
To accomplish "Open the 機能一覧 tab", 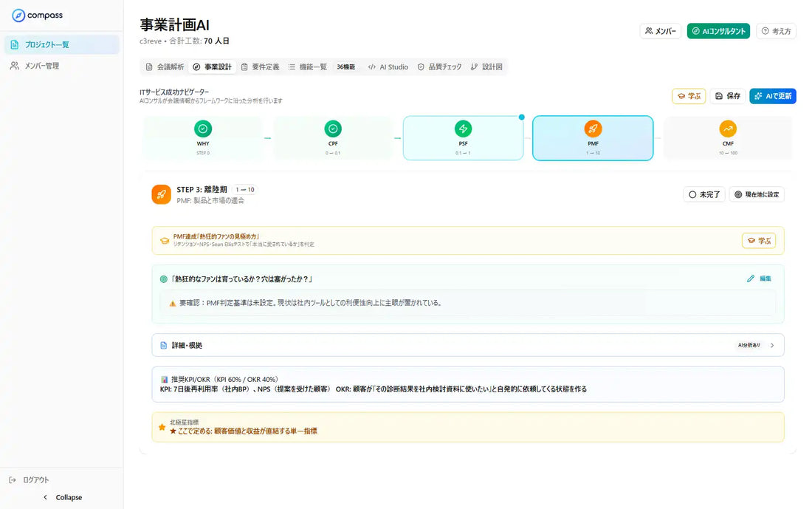I will [308, 67].
